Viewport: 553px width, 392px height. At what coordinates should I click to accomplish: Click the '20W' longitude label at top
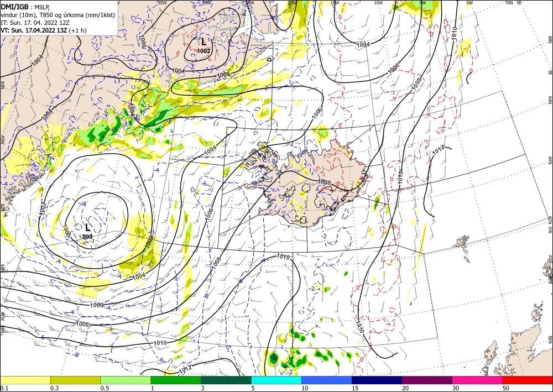291,2
